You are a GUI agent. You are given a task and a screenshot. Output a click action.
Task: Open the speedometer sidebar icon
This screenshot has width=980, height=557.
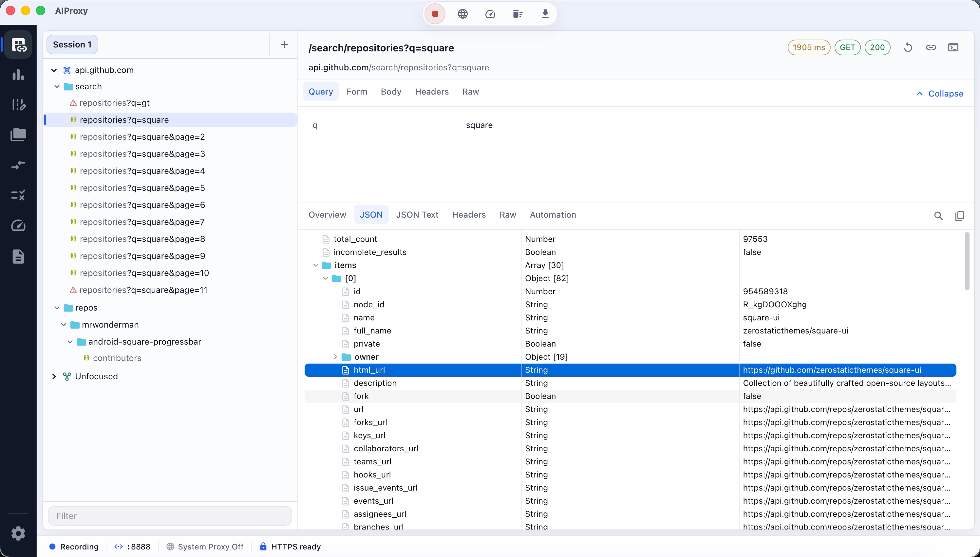(18, 226)
